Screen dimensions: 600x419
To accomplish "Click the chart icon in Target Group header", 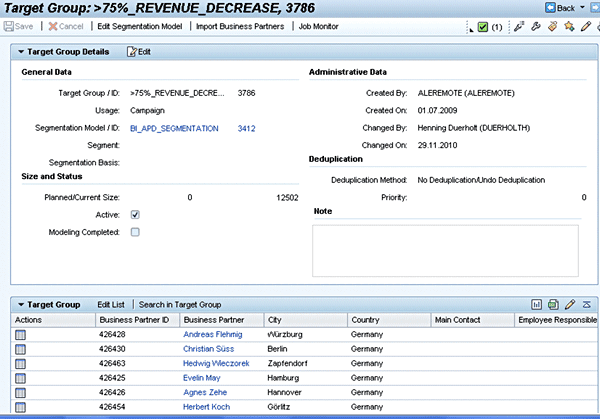I will (x=537, y=304).
